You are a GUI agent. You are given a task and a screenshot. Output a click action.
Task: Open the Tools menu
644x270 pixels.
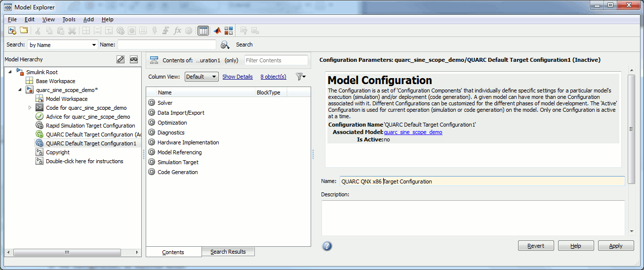tap(69, 19)
